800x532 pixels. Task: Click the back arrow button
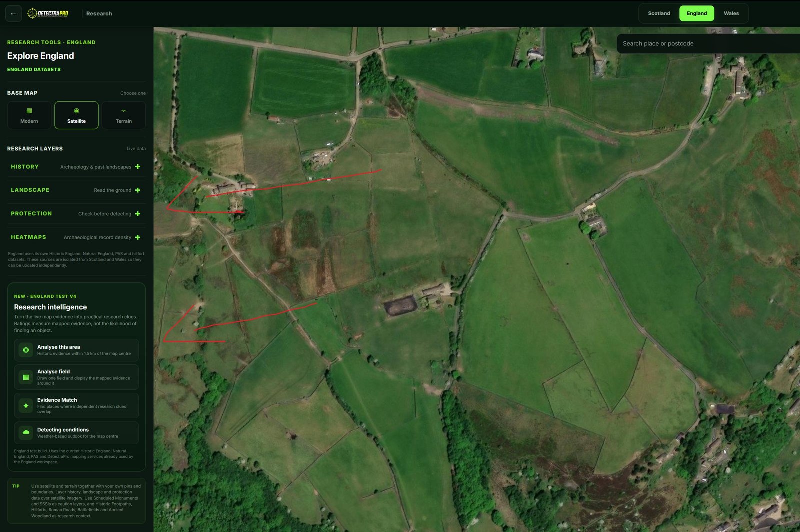(x=13, y=14)
